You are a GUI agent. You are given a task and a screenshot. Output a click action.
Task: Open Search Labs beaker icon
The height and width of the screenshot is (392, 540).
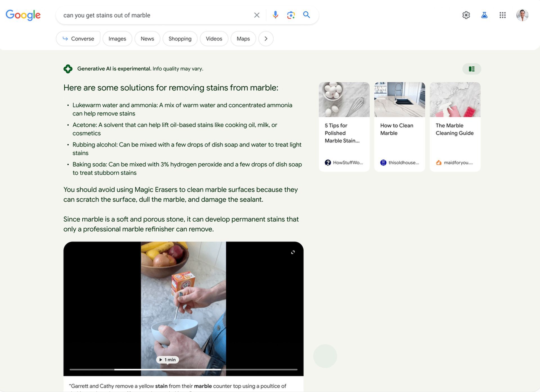click(x=484, y=15)
